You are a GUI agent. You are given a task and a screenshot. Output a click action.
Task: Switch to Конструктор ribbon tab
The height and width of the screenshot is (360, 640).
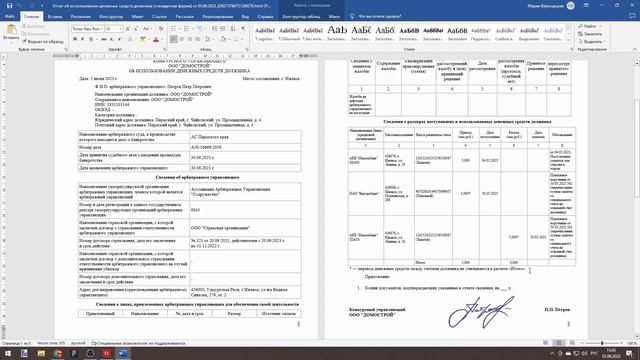111,16
